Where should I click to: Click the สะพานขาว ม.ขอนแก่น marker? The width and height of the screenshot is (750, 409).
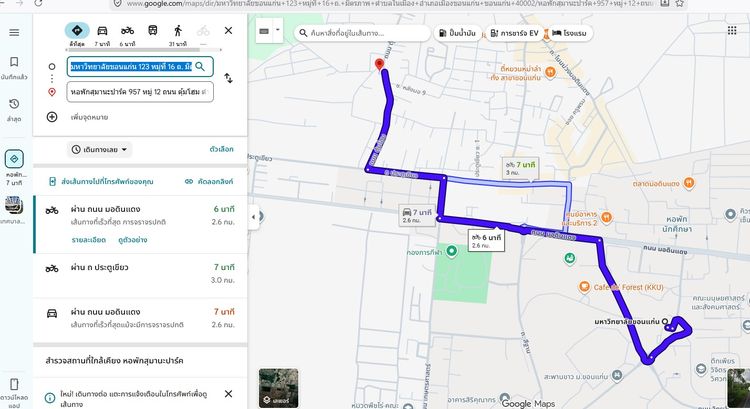(617, 375)
